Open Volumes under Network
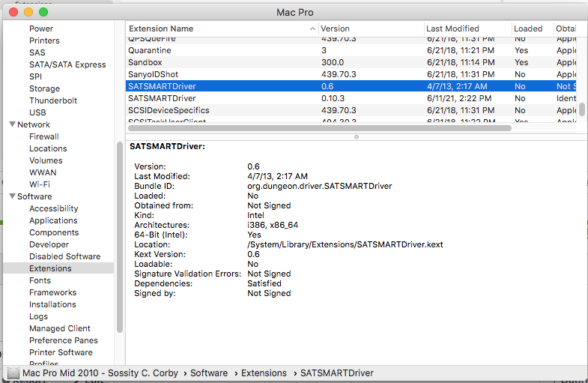Image resolution: width=588 pixels, height=383 pixels. click(x=46, y=160)
